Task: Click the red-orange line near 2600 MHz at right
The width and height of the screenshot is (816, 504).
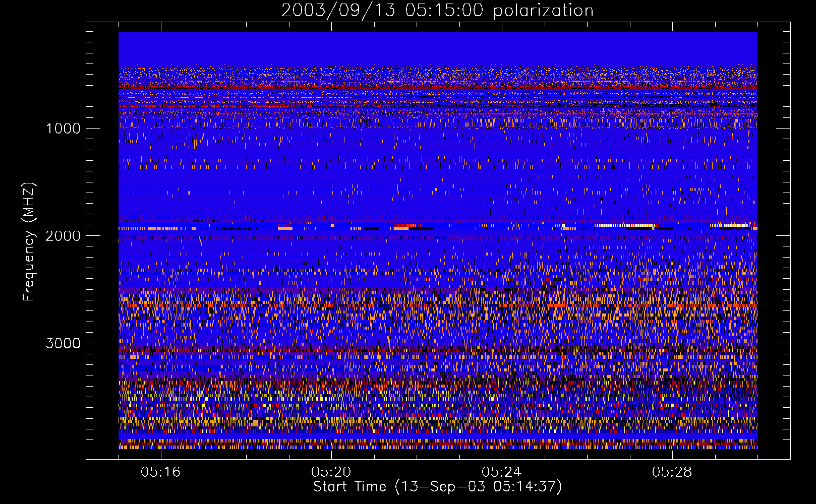Action: click(x=706, y=305)
